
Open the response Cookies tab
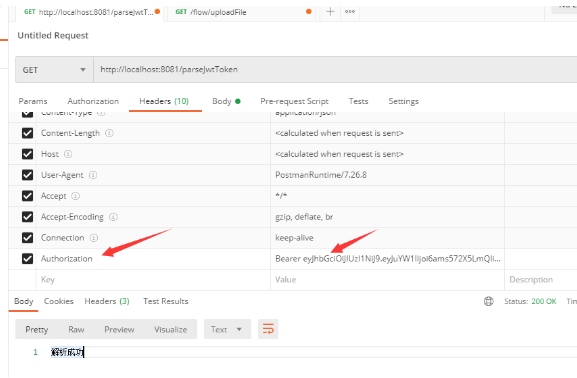pos(59,301)
